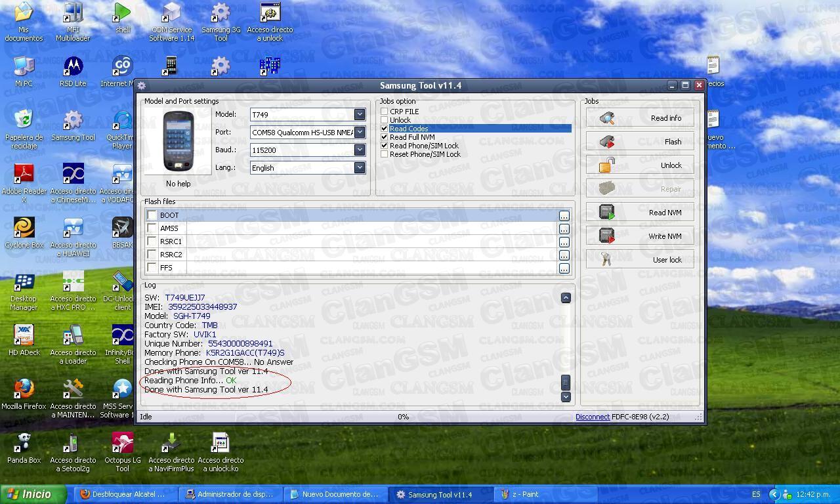The width and height of the screenshot is (840, 504).
Task: Open Acceso directo a Loader icon
Action: 73,345
